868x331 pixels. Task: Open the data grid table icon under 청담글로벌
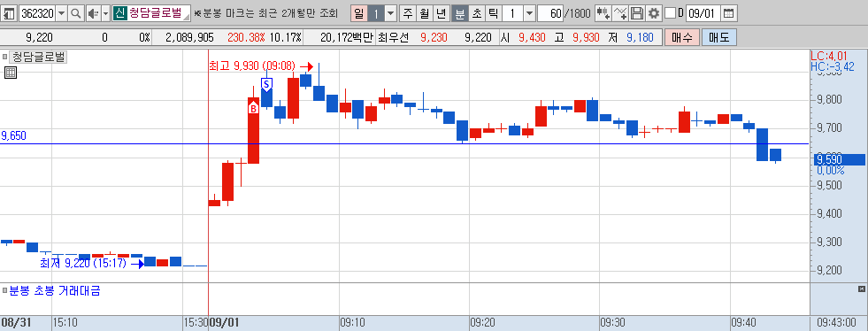[10, 73]
